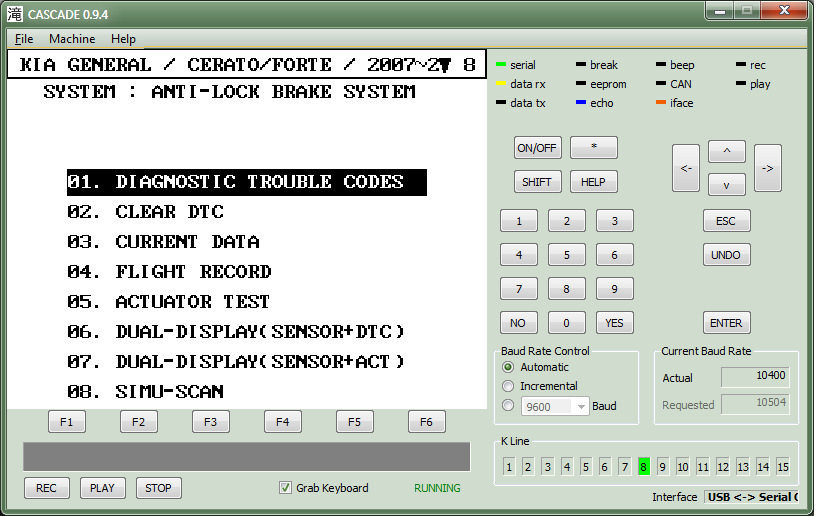The image size is (819, 516).
Task: Click the blue echo indicator
Action: tap(581, 102)
